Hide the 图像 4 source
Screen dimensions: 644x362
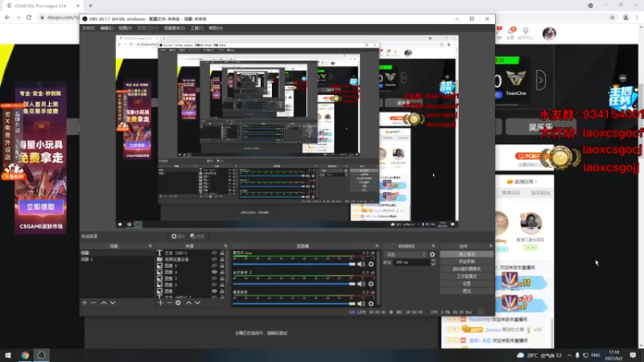pyautogui.click(x=214, y=272)
